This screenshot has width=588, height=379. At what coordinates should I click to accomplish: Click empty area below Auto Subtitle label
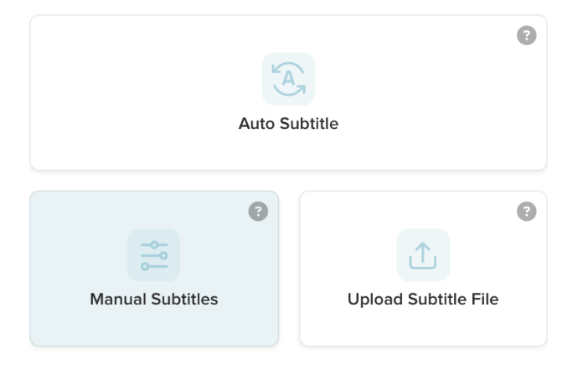[288, 152]
